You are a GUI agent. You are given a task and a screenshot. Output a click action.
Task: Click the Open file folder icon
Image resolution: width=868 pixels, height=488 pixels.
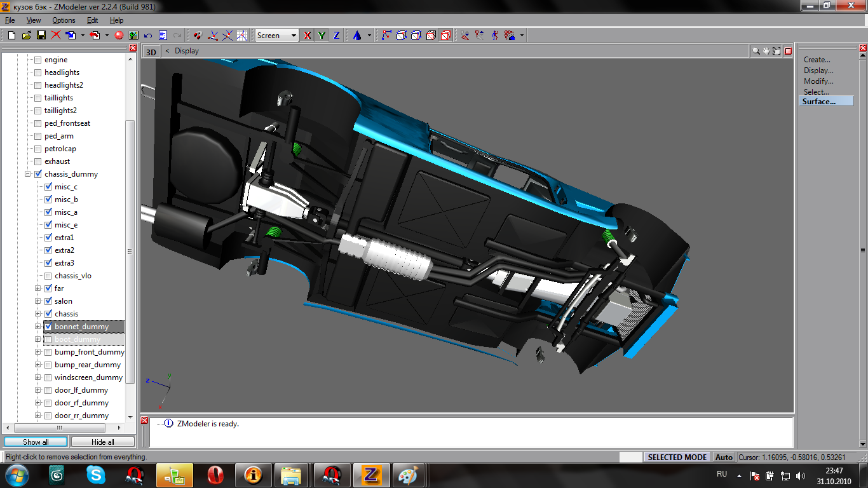(x=26, y=36)
